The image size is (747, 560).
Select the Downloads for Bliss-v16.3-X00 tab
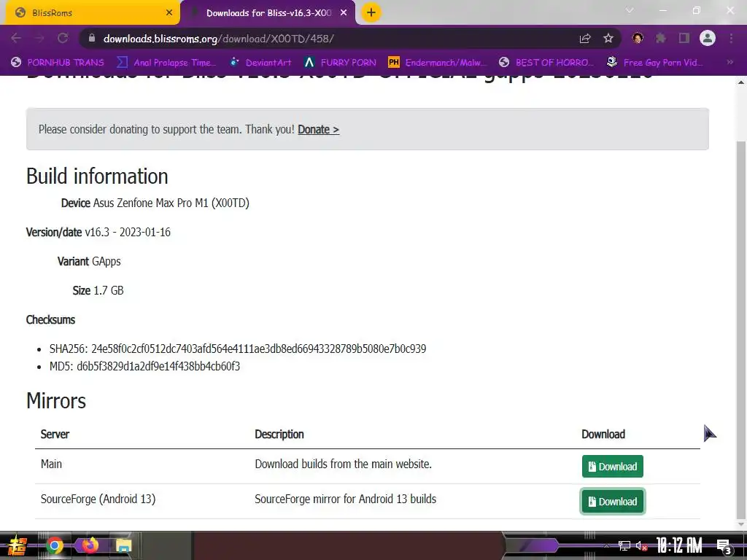click(268, 13)
